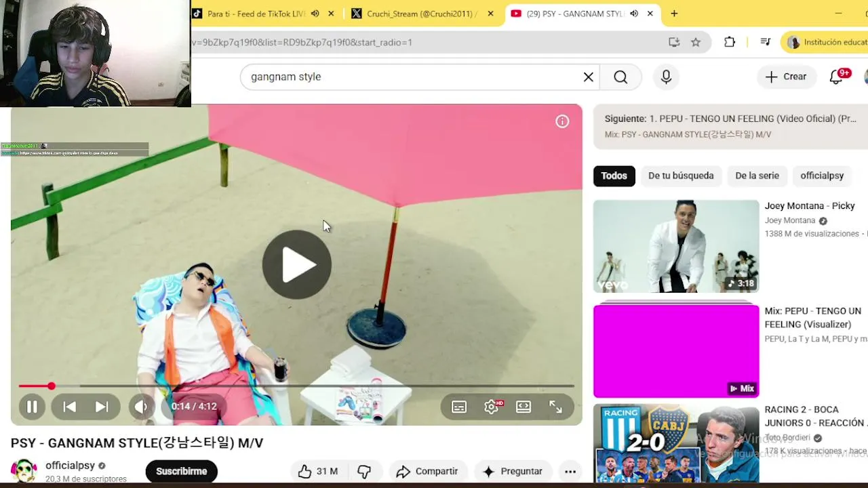Seek on the video progress bar
This screenshot has width=868, height=488.
tap(296, 386)
